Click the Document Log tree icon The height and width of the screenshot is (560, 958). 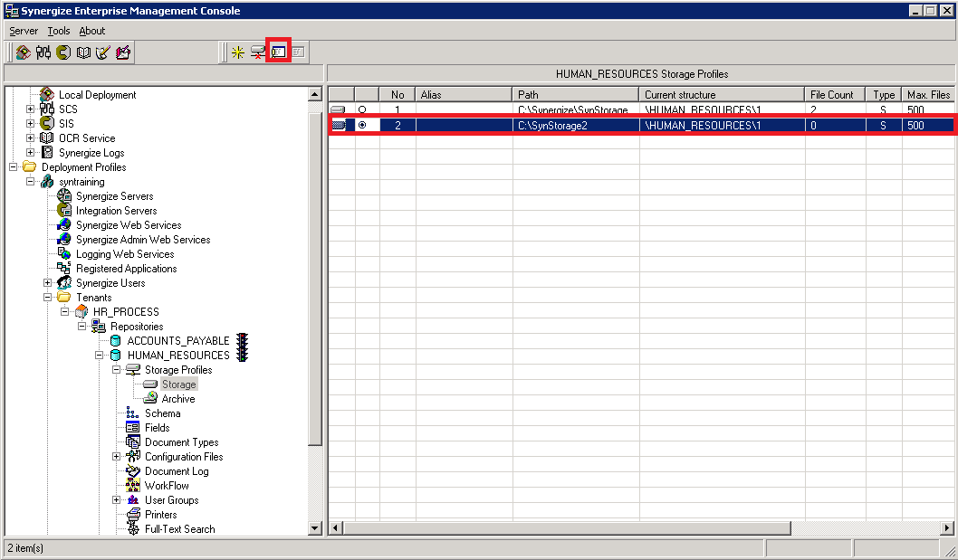coord(132,470)
